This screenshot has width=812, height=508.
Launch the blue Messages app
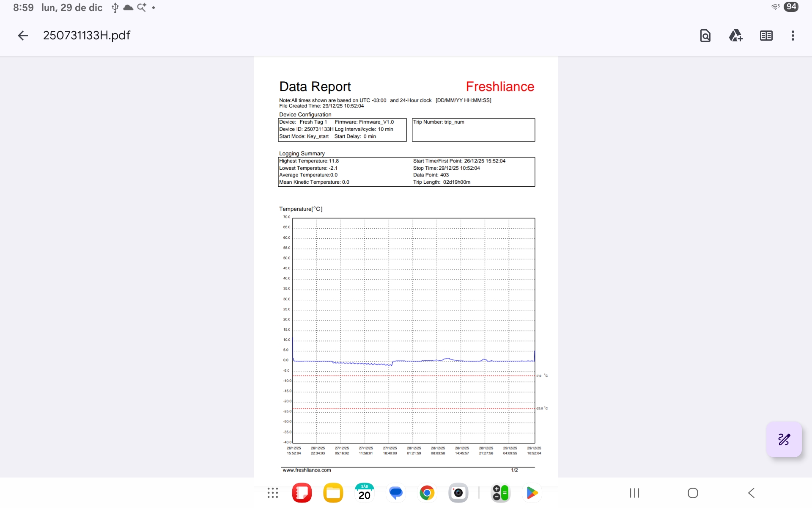click(x=396, y=493)
